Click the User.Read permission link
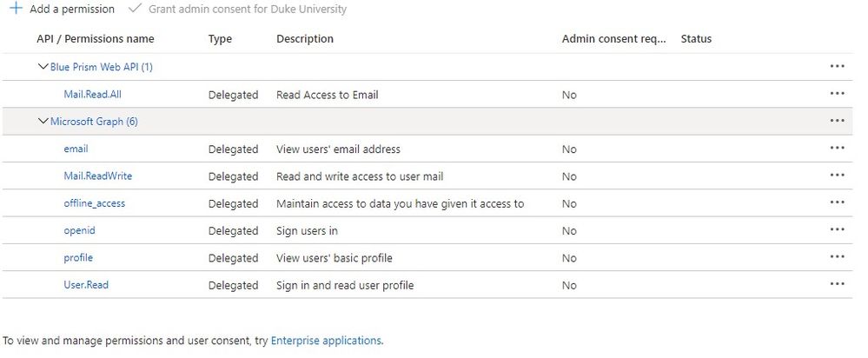The height and width of the screenshot is (358, 868). coord(86,285)
